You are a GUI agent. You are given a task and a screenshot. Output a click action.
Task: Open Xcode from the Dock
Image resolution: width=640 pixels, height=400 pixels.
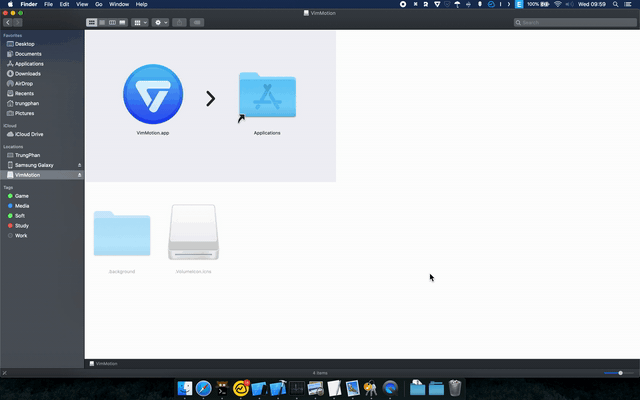tap(278, 388)
